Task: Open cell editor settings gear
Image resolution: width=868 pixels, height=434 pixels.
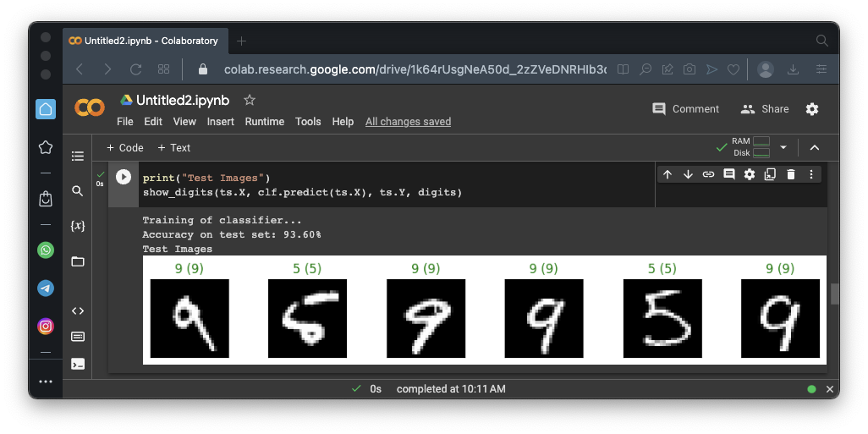Action: [750, 174]
